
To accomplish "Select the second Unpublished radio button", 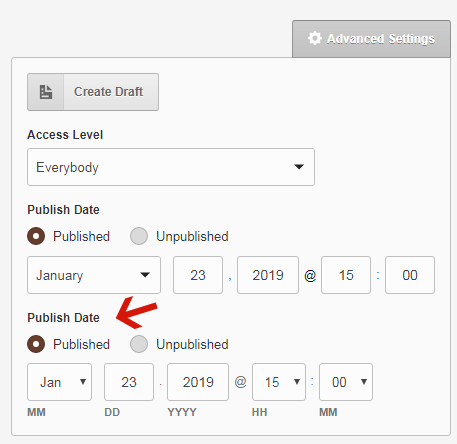I will pyautogui.click(x=139, y=344).
